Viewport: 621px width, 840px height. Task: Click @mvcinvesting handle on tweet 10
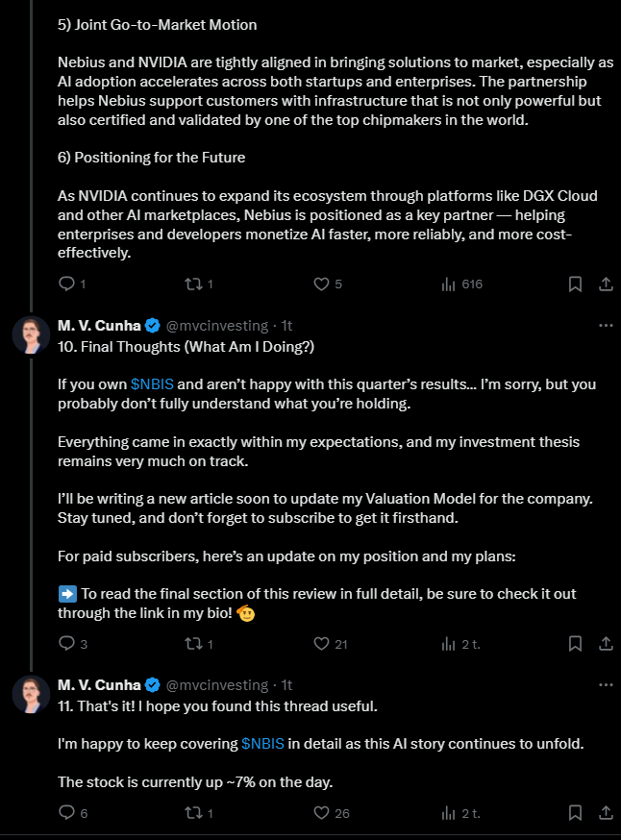[217, 326]
